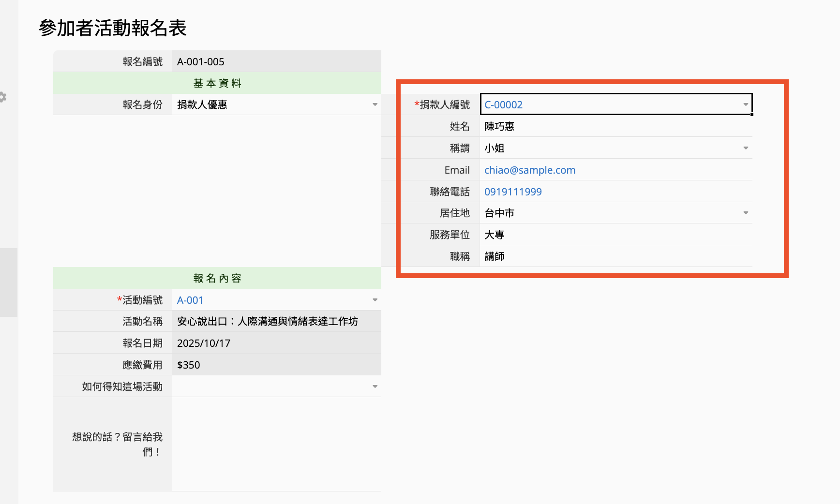840x504 pixels.
Task: Click the 活動名稱 field text
Action: tap(267, 321)
